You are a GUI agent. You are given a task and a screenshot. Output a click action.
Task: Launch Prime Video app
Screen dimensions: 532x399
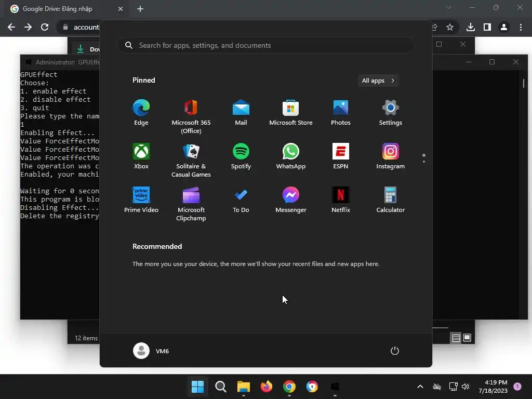pos(141,200)
